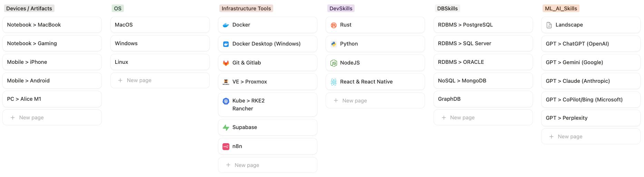Select the ML_AI_Skills group label

[561, 9]
